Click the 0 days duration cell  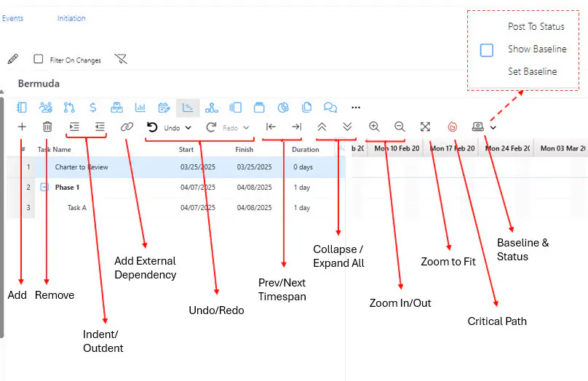tap(303, 167)
